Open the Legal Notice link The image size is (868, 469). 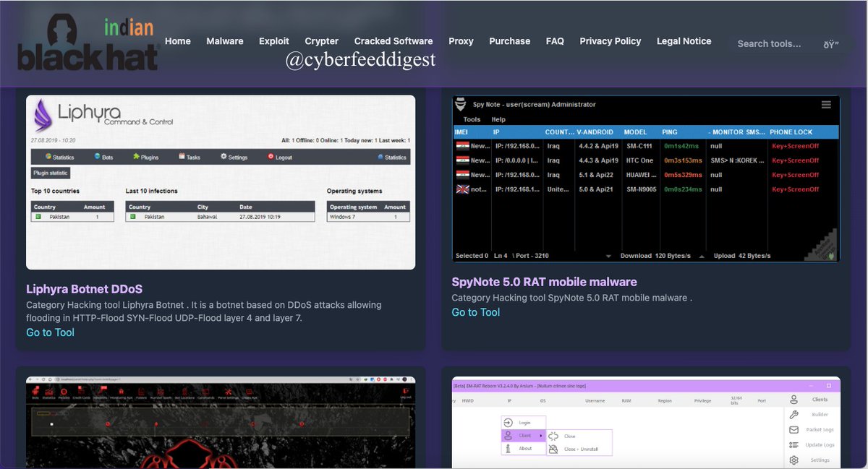click(684, 41)
